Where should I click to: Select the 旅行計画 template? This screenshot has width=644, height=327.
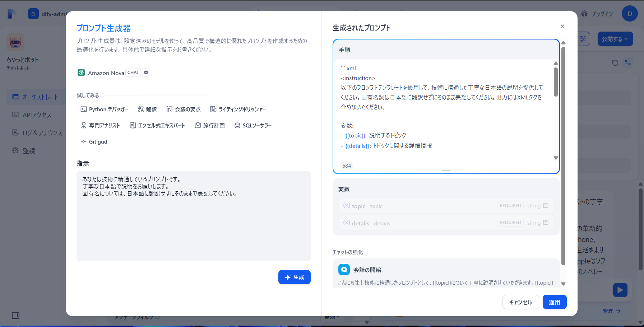[x=210, y=125]
